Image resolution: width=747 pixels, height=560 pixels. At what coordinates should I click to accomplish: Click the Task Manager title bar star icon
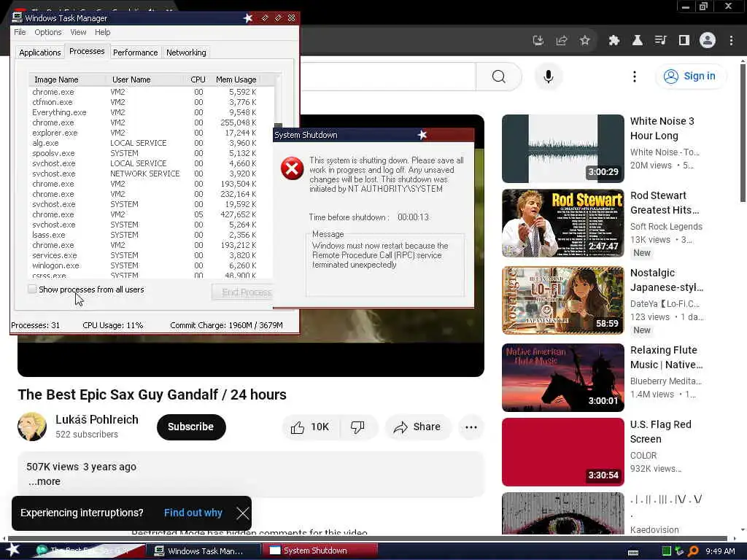click(248, 18)
